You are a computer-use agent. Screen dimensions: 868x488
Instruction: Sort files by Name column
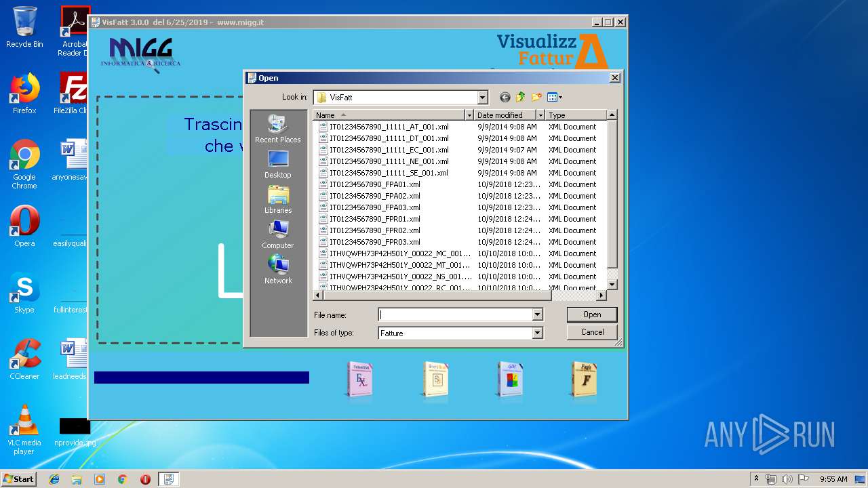click(389, 115)
